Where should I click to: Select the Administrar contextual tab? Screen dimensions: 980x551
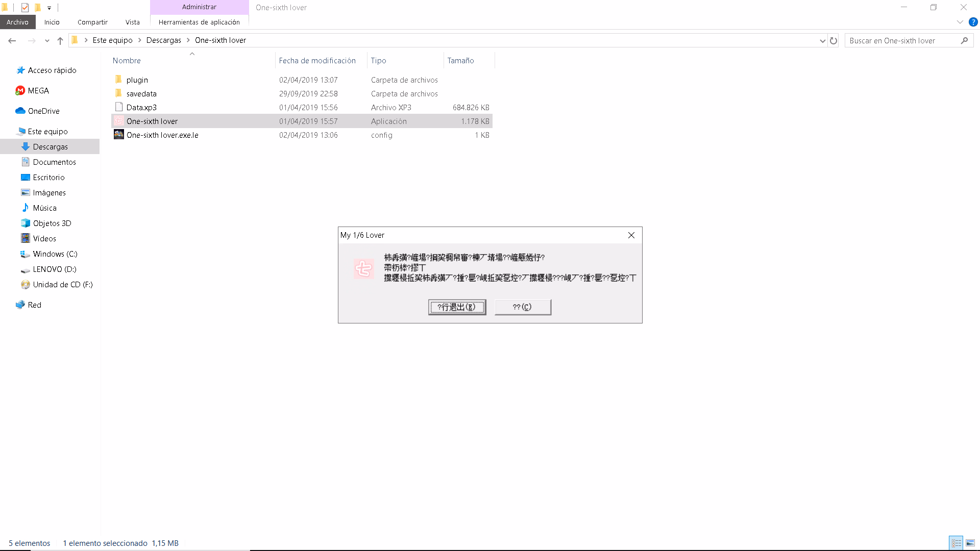(199, 7)
